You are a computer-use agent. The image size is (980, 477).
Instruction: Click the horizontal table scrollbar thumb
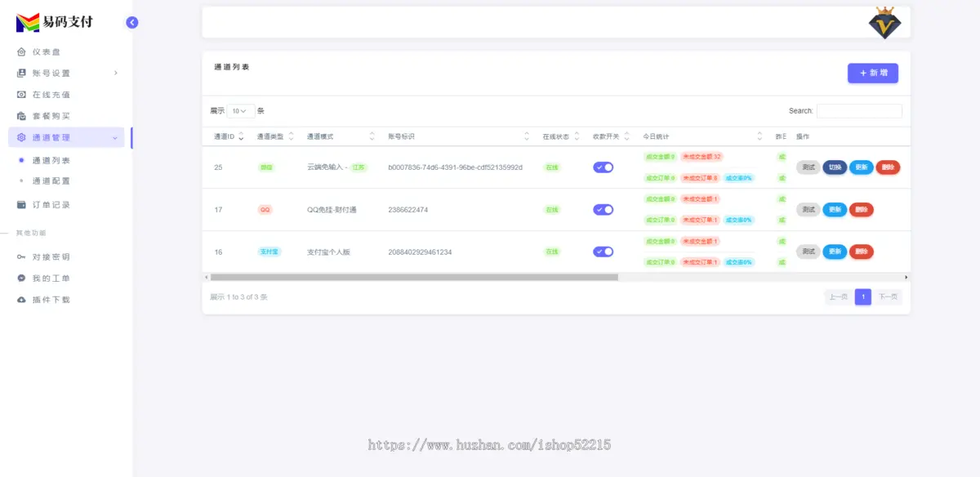tap(414, 278)
